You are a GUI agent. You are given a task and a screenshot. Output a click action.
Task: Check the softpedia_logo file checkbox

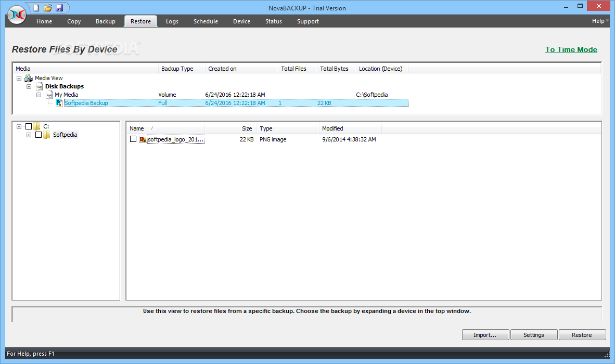coord(133,139)
